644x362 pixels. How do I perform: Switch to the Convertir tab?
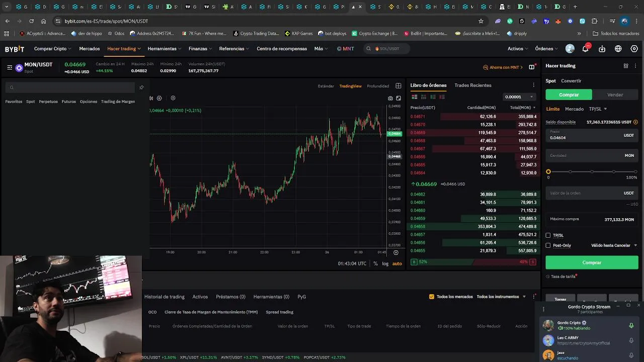tap(571, 81)
